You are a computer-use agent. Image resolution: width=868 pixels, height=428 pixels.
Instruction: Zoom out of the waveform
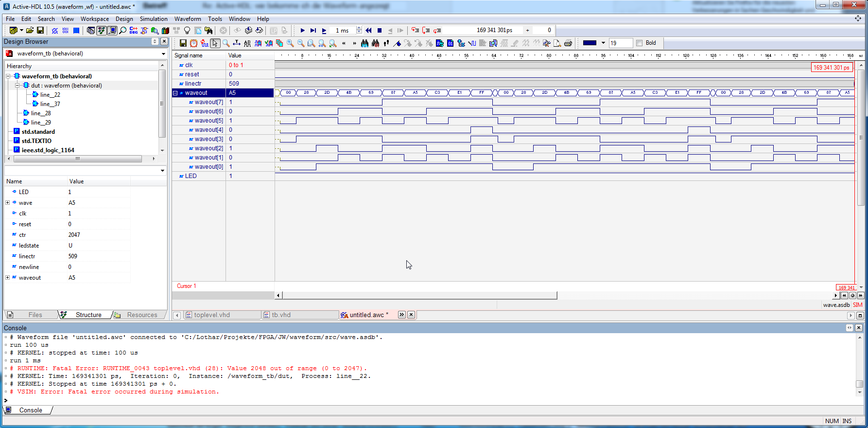(x=301, y=43)
